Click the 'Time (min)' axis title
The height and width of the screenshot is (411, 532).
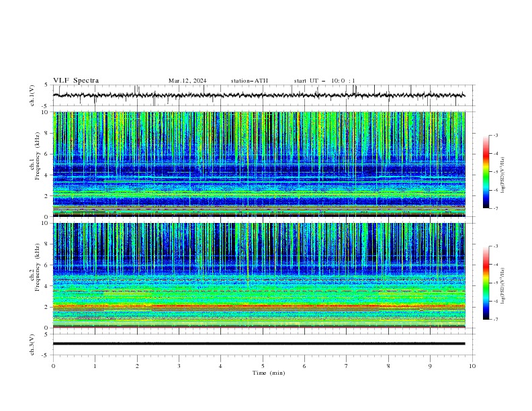click(x=269, y=373)
